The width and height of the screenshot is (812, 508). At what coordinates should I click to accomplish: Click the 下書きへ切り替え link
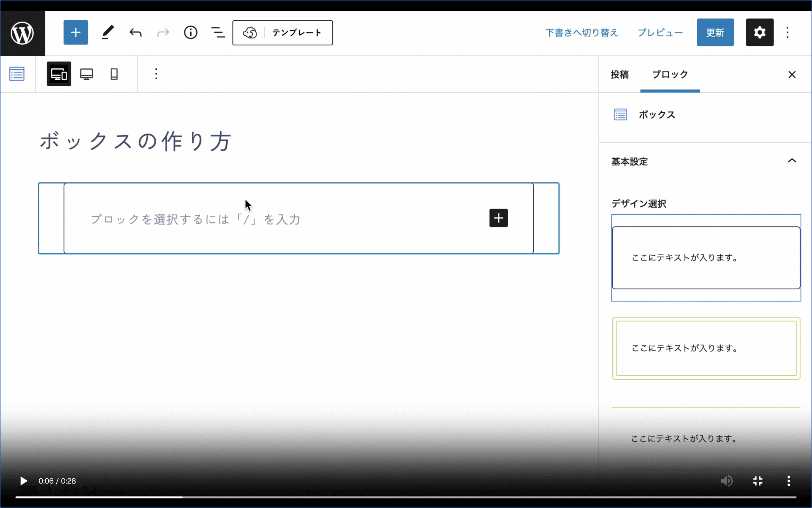coord(582,33)
